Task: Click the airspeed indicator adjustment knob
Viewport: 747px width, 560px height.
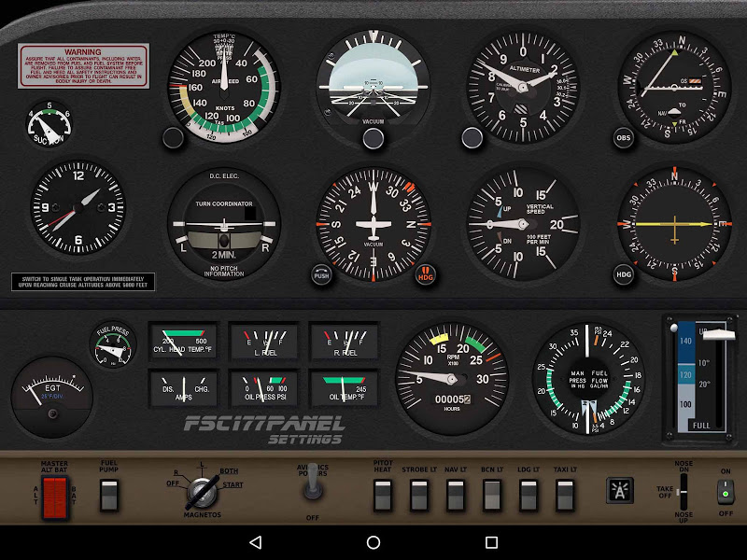Action: coord(173,138)
